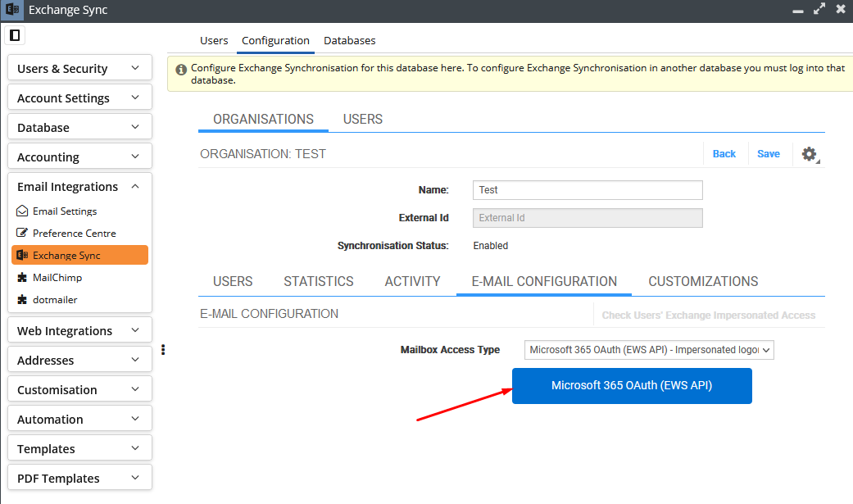853x504 pixels.
Task: Minimize the Exchange Sync window
Action: click(798, 11)
